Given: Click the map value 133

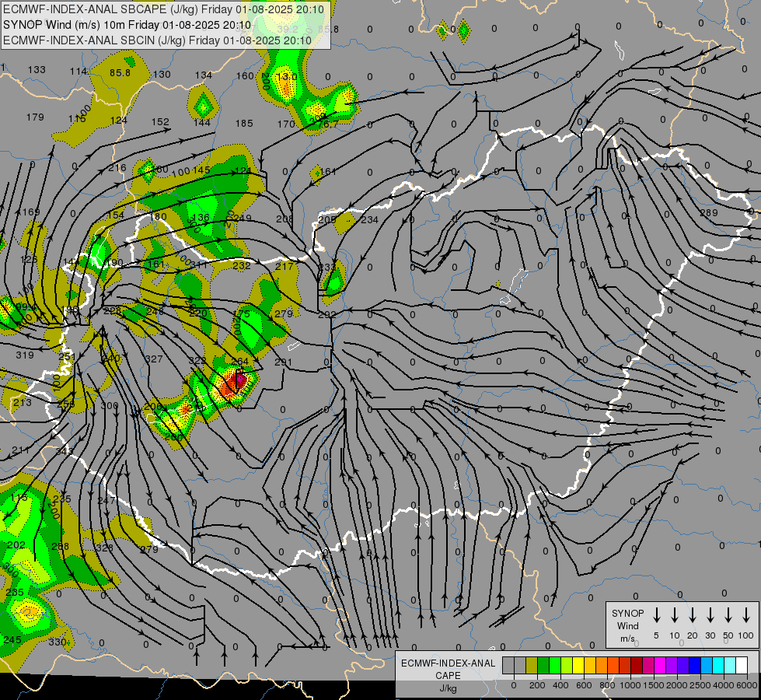Looking at the screenshot, I should (x=37, y=69).
